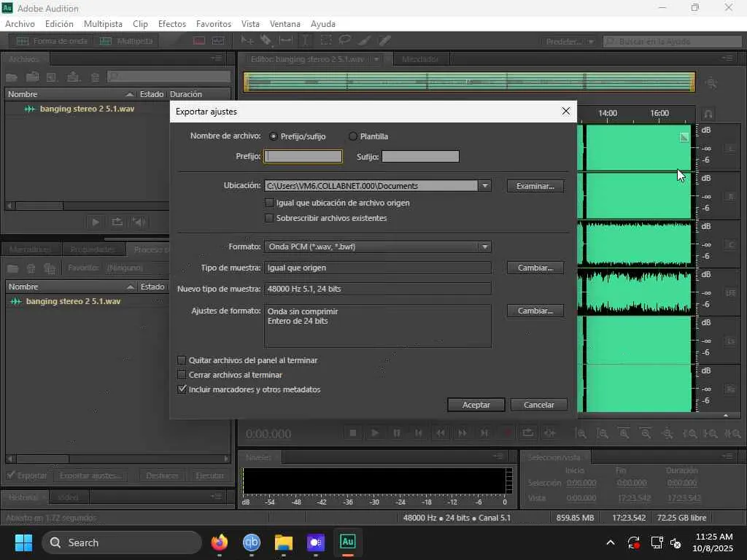747x560 pixels.
Task: Open the Efectos menu
Action: point(172,24)
